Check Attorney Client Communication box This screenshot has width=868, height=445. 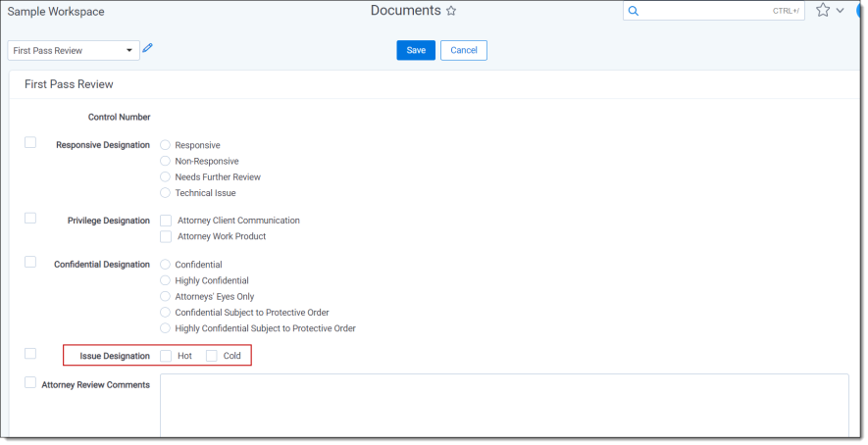click(x=166, y=221)
